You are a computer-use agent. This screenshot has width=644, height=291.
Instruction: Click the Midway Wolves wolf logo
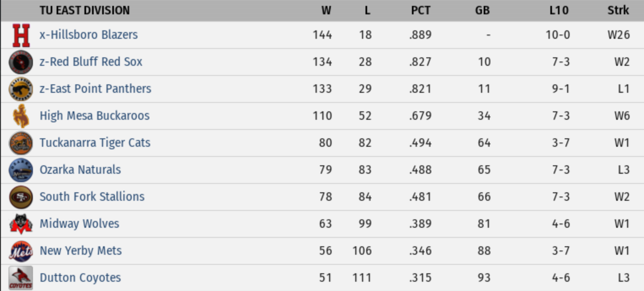21,224
